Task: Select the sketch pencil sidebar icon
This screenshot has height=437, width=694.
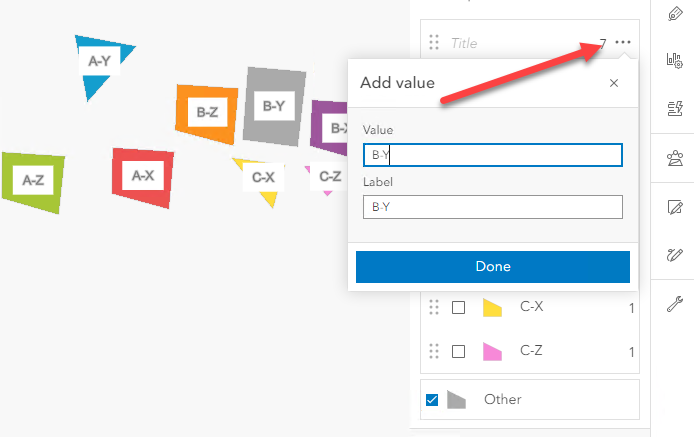Action: coord(673,255)
